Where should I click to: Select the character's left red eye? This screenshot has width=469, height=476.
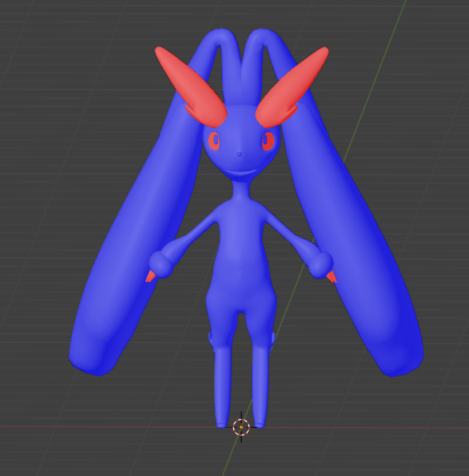pos(214,141)
